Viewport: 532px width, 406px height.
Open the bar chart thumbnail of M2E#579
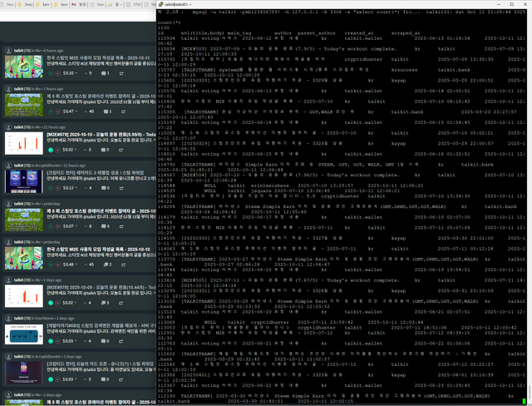pyautogui.click(x=24, y=143)
